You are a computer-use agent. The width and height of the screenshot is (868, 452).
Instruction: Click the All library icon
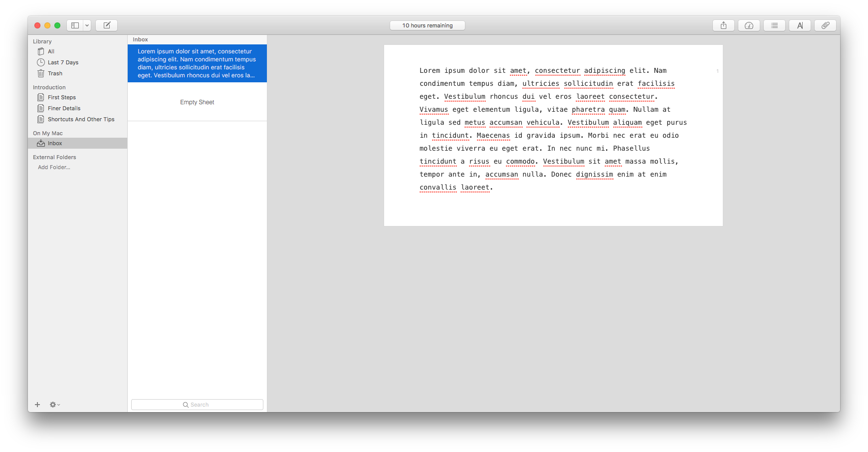click(41, 51)
